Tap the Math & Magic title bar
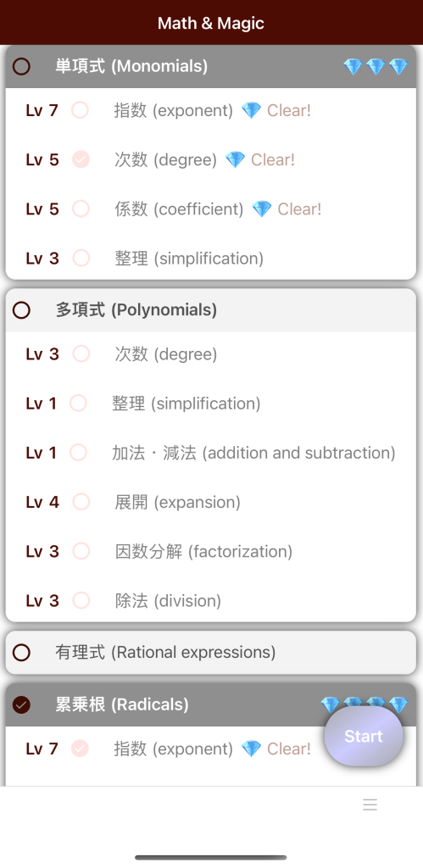Viewport: 423px width, 868px height. (212, 23)
